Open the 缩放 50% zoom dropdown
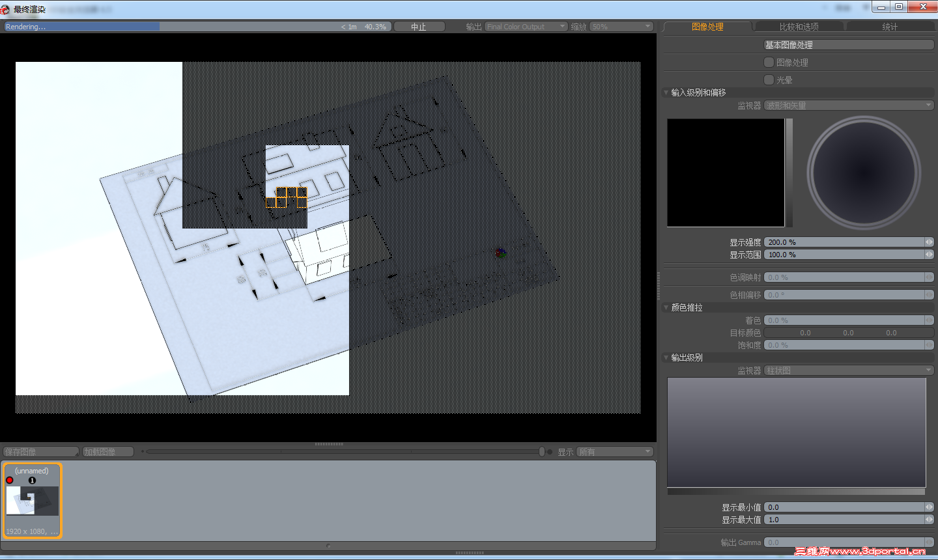The height and width of the screenshot is (560, 938). pos(621,27)
